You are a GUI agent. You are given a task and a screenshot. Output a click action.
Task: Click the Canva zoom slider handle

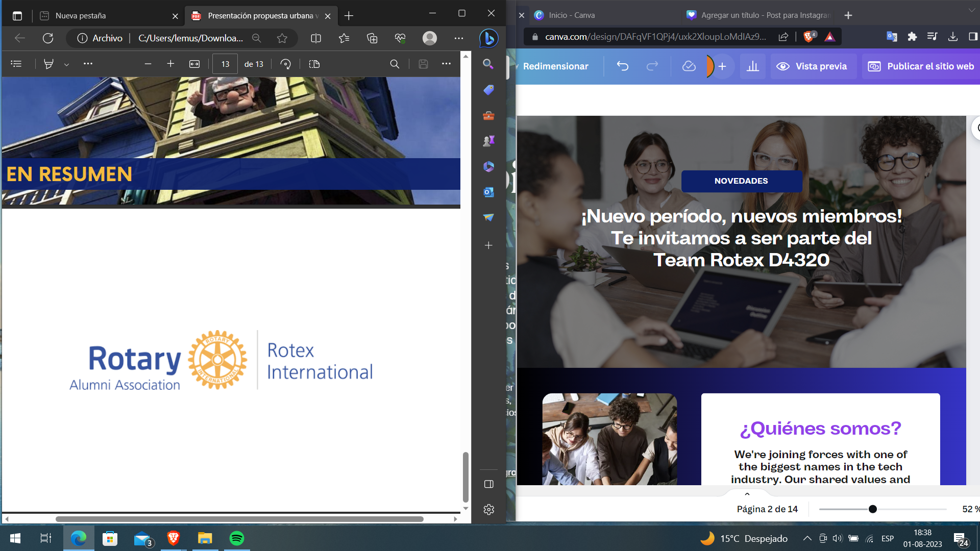click(873, 509)
